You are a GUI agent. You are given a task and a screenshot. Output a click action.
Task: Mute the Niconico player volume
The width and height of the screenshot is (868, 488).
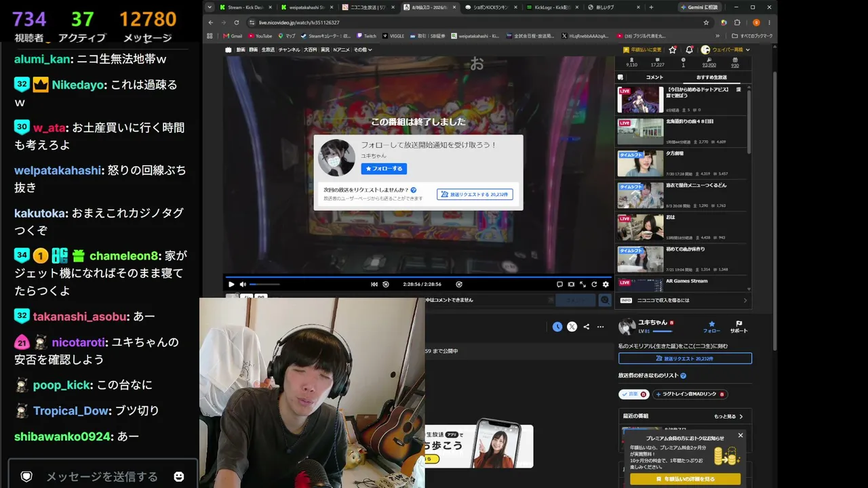coord(244,285)
